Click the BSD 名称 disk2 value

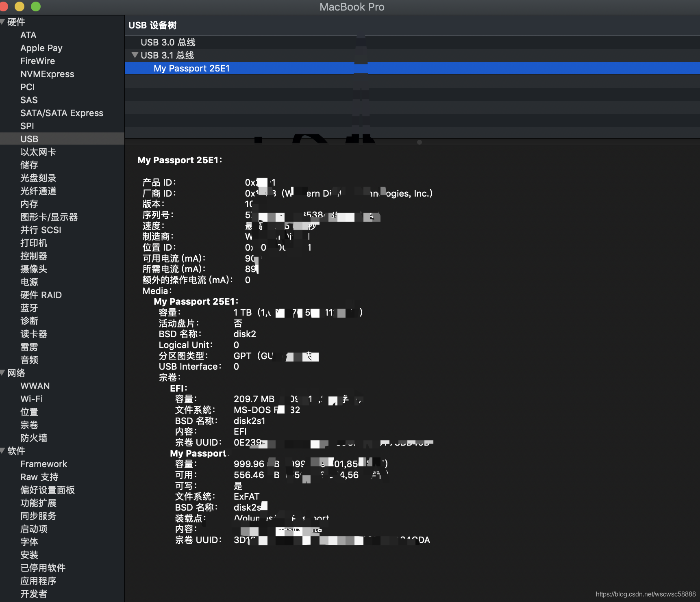[x=245, y=334]
